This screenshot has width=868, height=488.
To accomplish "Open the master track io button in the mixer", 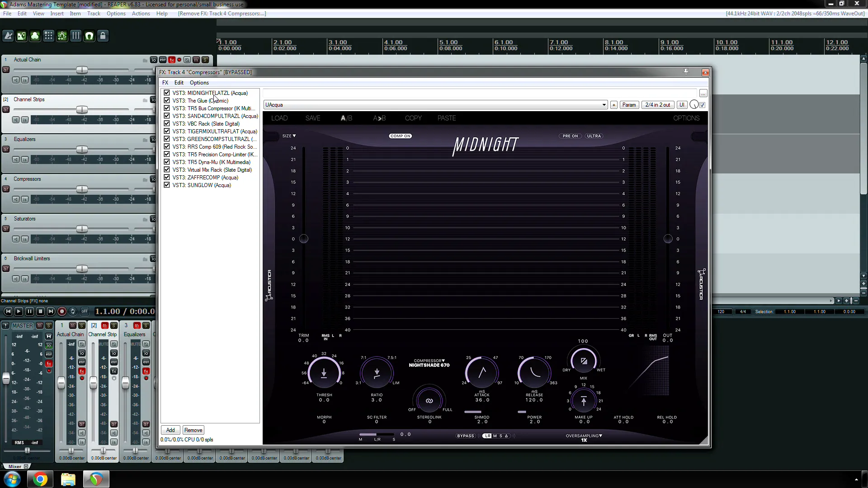I will pos(49,345).
